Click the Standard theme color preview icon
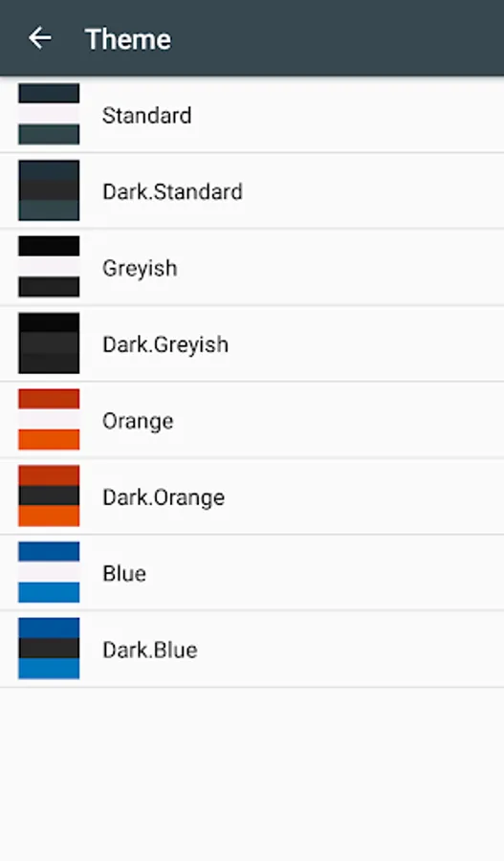This screenshot has width=504, height=861. point(49,114)
